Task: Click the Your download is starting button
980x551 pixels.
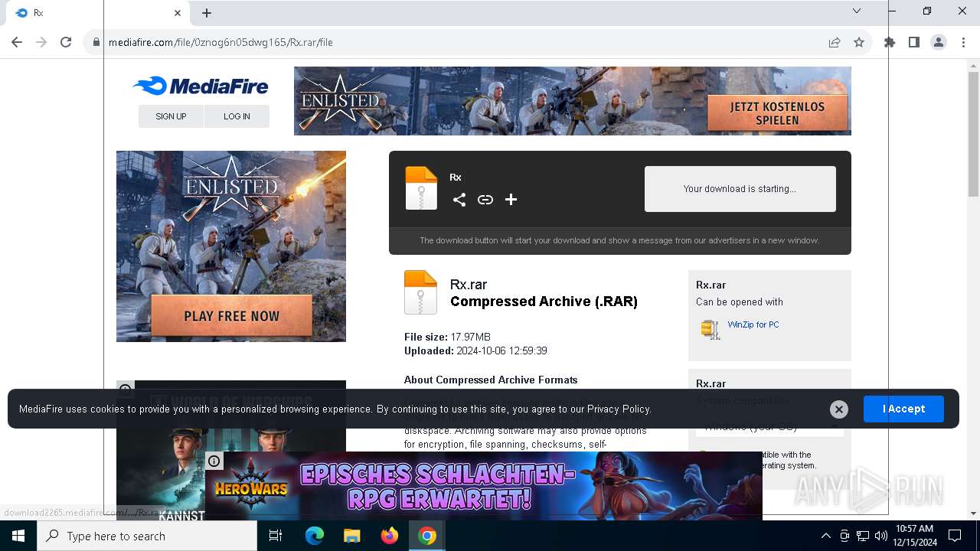Action: point(740,189)
